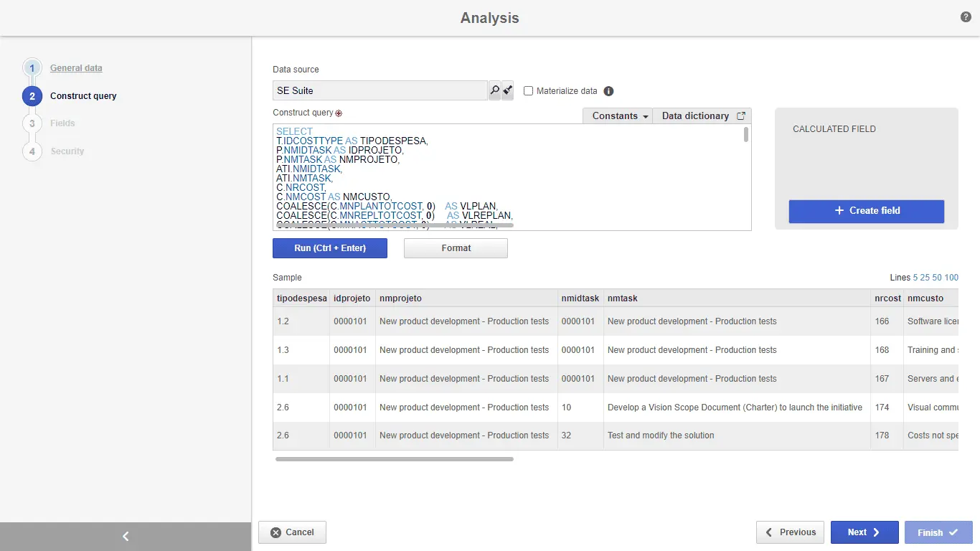Enable the Materialize data checkbox
The image size is (980, 551).
click(529, 91)
